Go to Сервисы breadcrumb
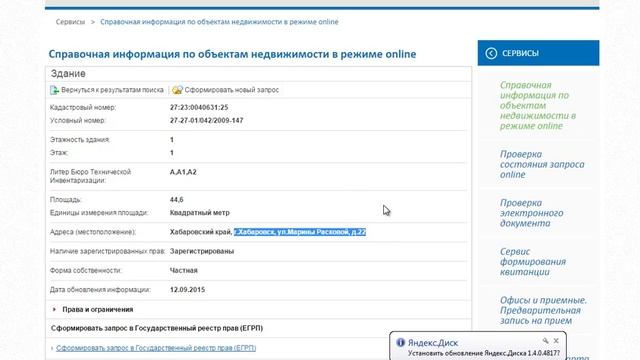 pos(70,22)
